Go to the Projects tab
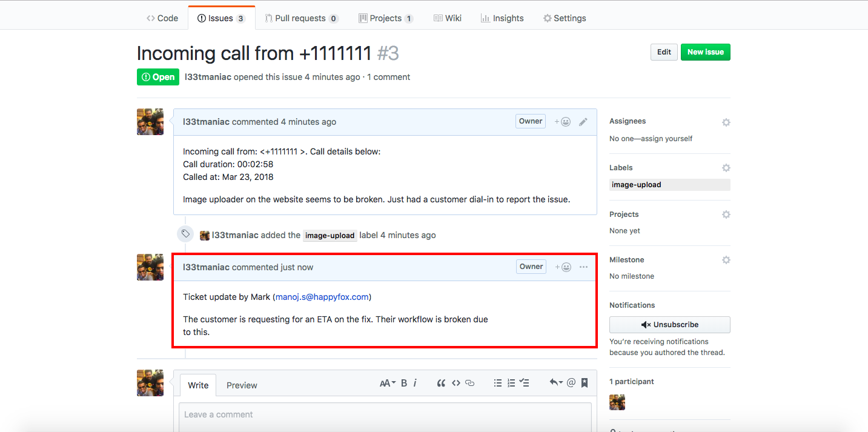The width and height of the screenshot is (868, 432). coord(386,18)
